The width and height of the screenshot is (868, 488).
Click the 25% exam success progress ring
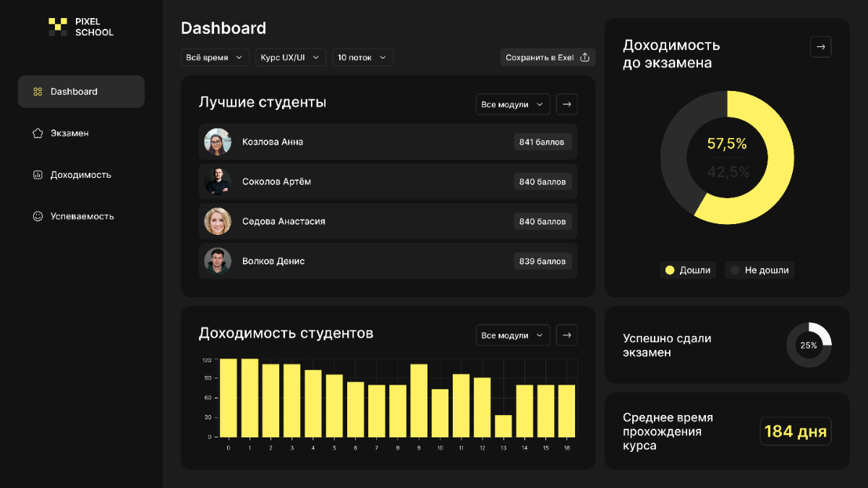pos(809,345)
